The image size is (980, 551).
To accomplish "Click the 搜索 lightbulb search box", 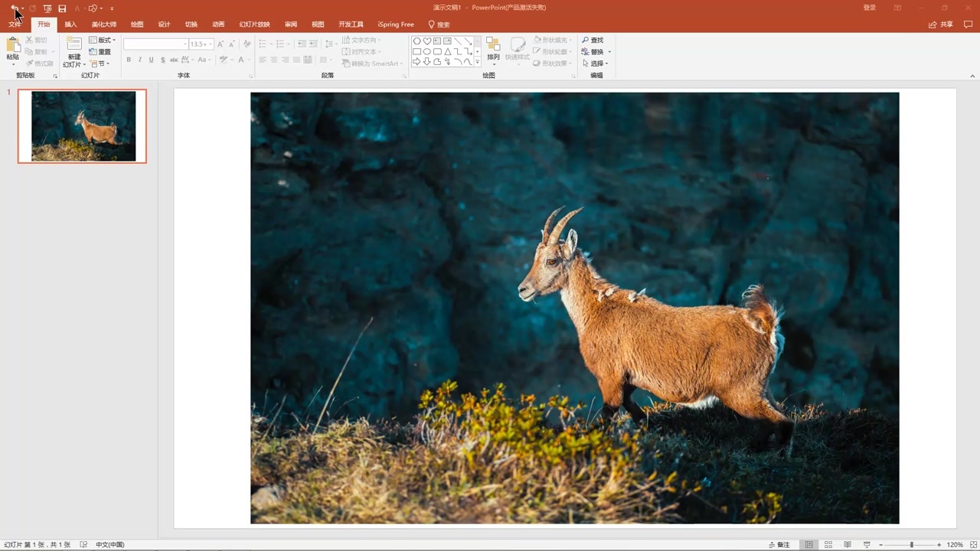I will click(x=439, y=24).
